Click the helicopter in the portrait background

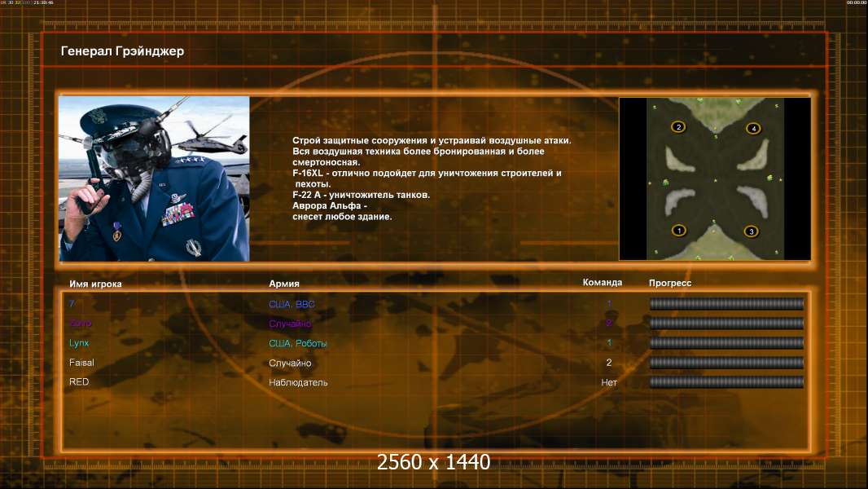pyautogui.click(x=213, y=139)
